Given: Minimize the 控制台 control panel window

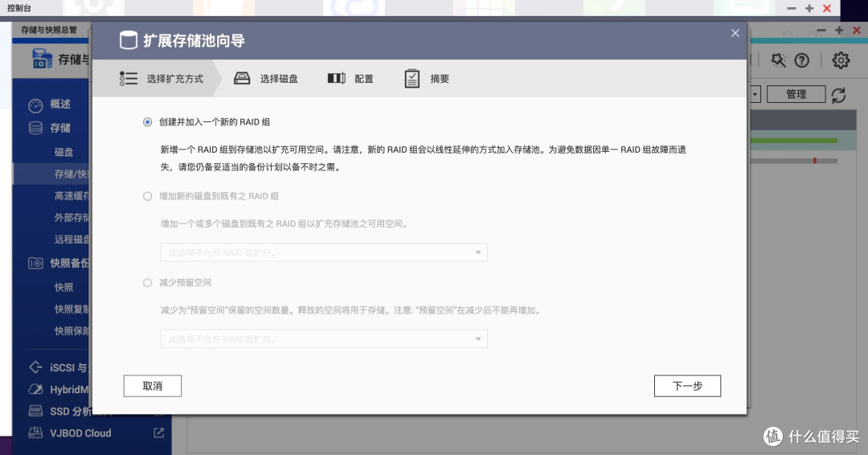Looking at the screenshot, I should coord(792,8).
